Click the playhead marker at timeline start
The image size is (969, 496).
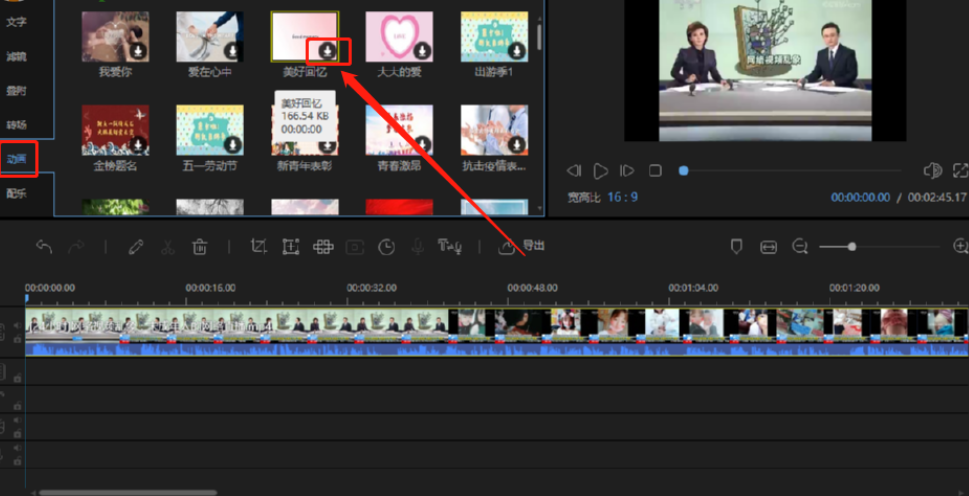[27, 299]
